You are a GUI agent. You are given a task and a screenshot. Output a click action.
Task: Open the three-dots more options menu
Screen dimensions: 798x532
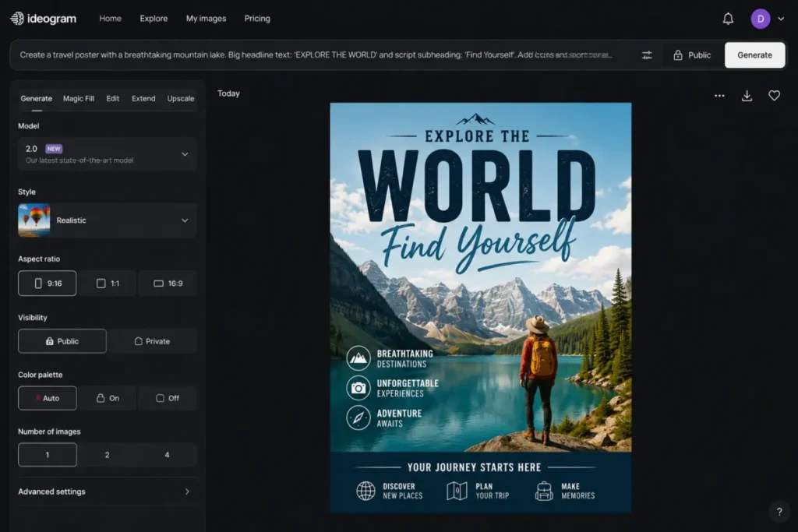pos(719,96)
